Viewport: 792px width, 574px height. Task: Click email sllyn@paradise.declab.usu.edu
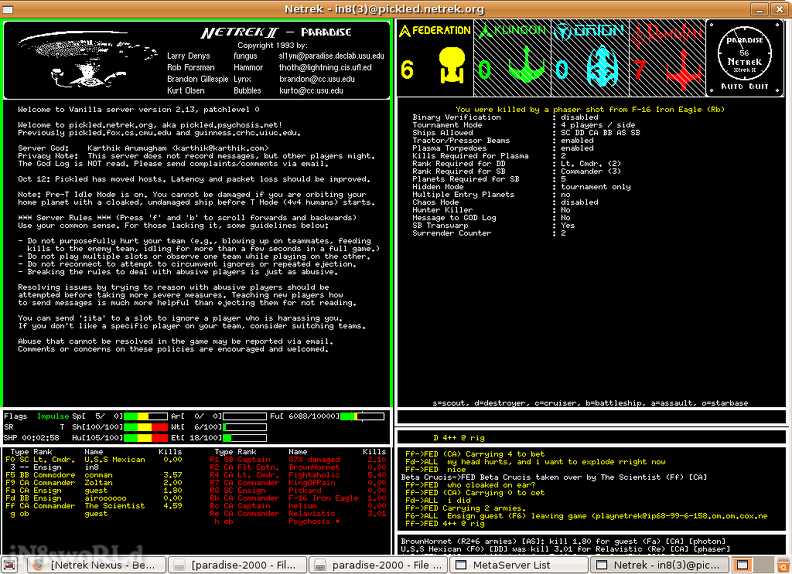coord(331,56)
